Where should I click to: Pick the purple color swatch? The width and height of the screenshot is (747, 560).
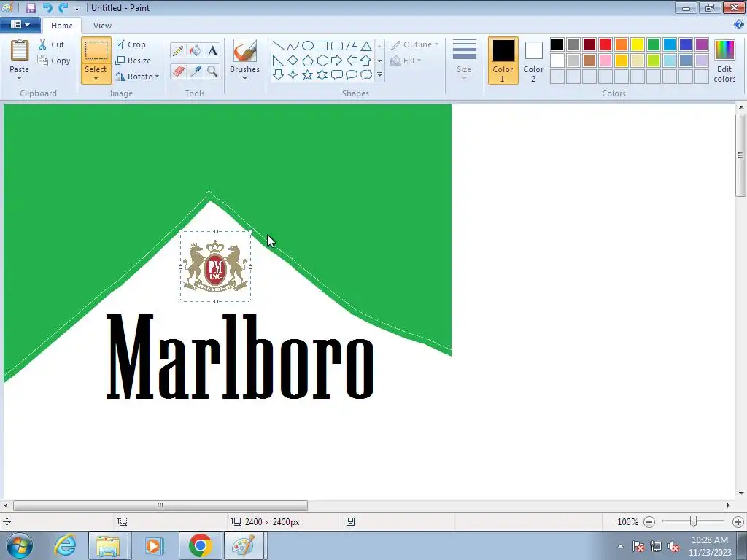pyautogui.click(x=702, y=44)
